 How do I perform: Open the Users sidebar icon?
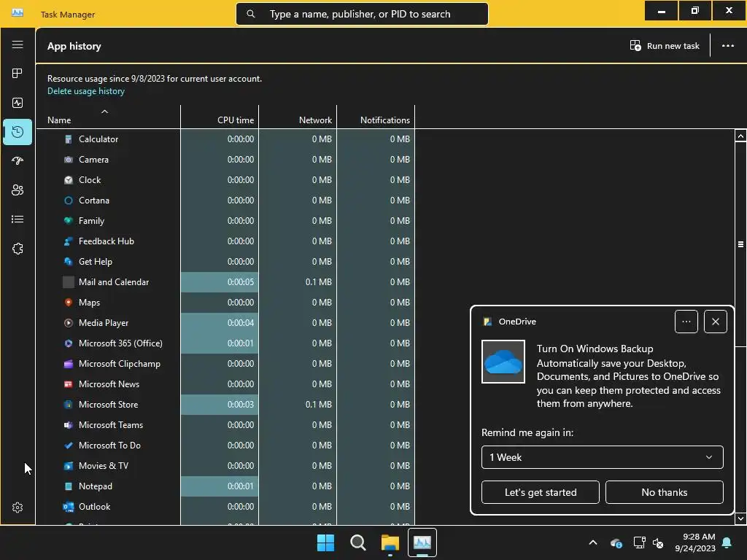18,190
